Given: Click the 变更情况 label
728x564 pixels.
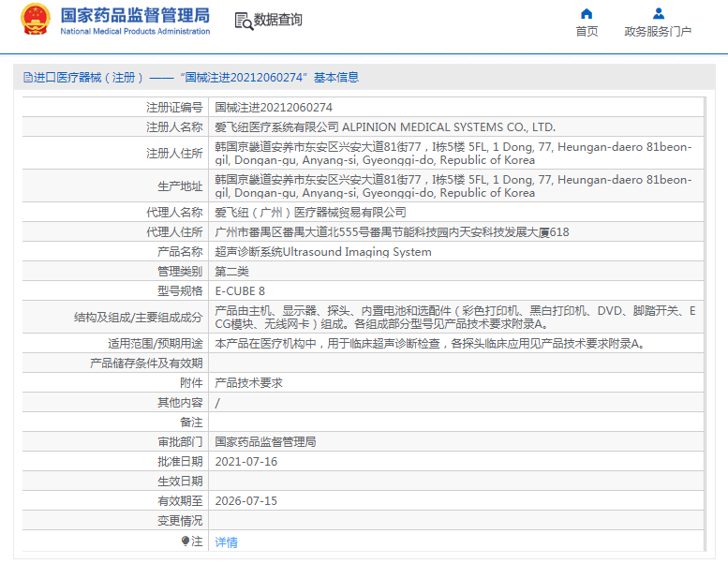Looking at the screenshot, I should tap(180, 521).
